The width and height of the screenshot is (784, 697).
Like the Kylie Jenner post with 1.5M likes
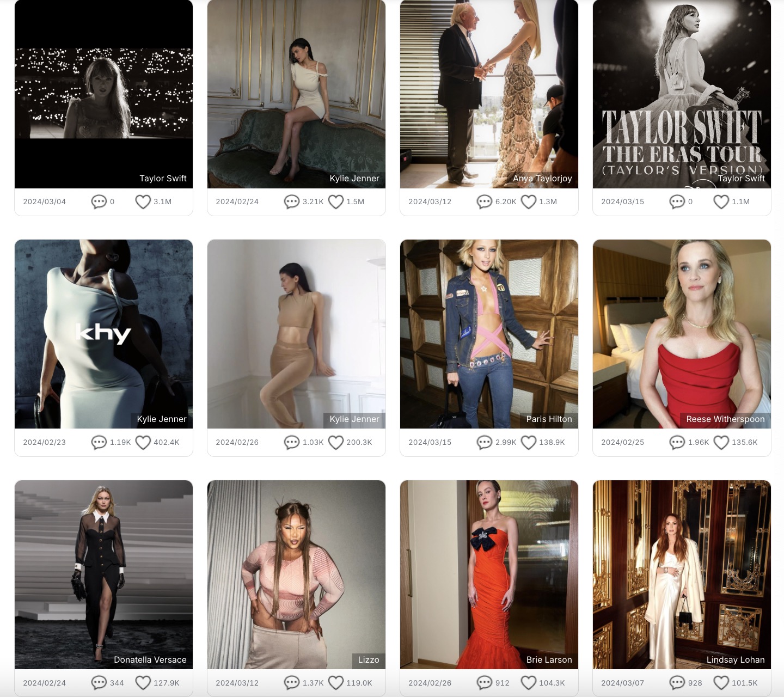pos(336,202)
